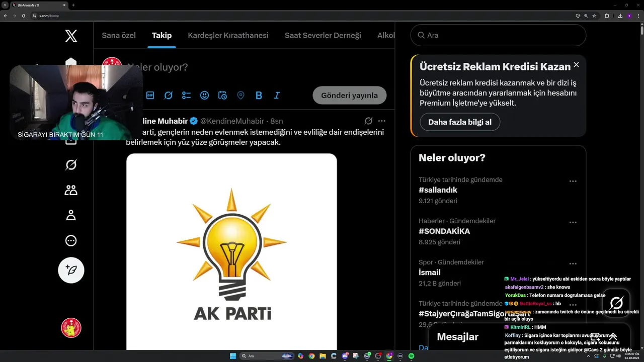
Task: Click the floating Grok button
Action: 616,302
